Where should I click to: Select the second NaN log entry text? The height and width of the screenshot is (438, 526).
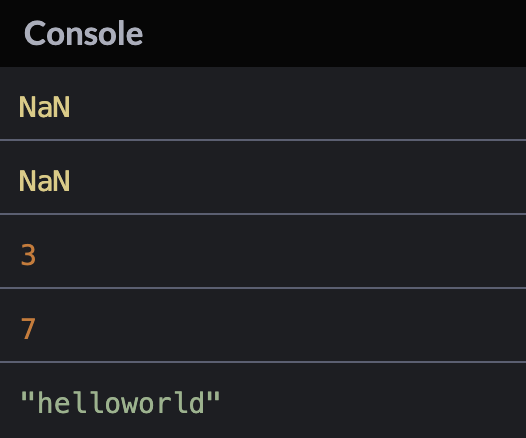[x=45, y=181]
